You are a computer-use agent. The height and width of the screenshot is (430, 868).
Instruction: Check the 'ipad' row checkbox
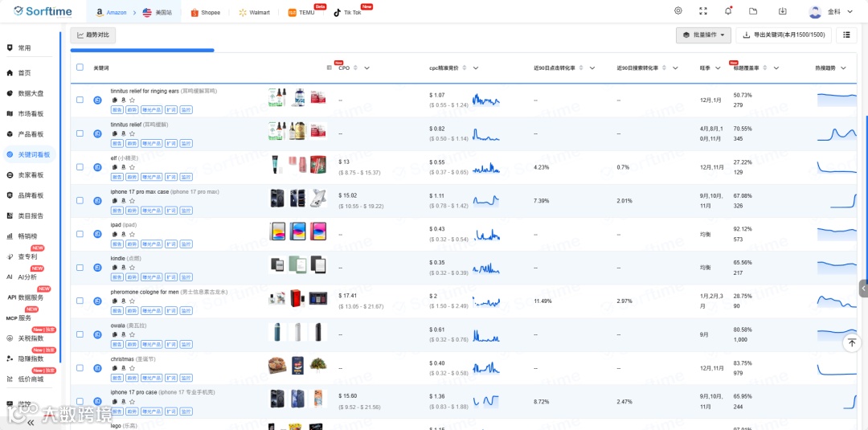(80, 234)
